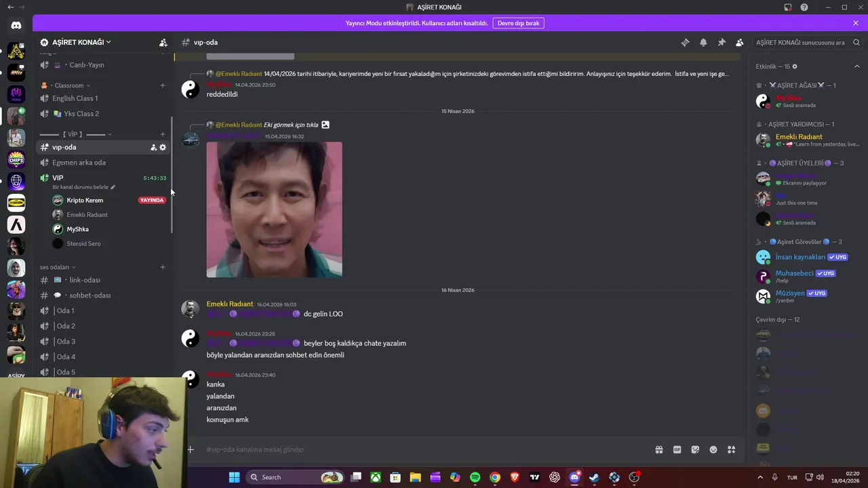Open the gift icon in message bar

click(x=658, y=449)
